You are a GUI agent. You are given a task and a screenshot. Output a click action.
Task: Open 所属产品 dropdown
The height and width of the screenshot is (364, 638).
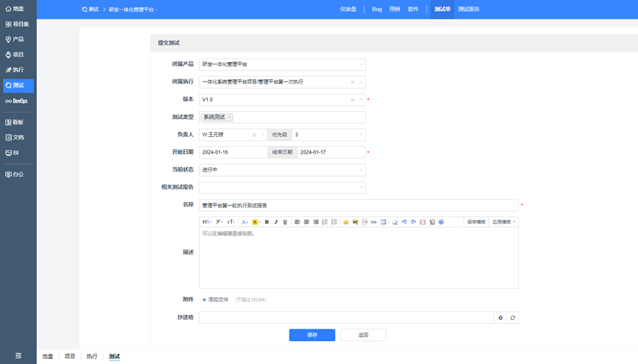[x=282, y=64]
